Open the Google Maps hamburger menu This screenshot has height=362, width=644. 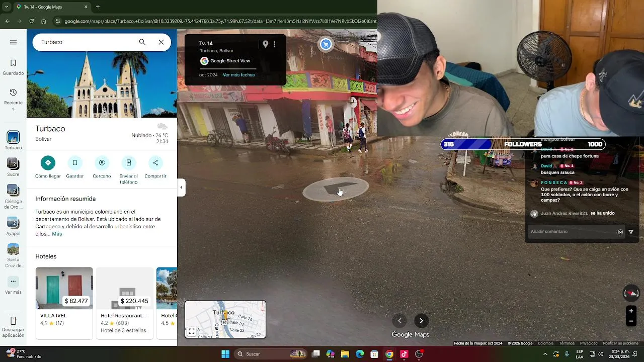13,42
